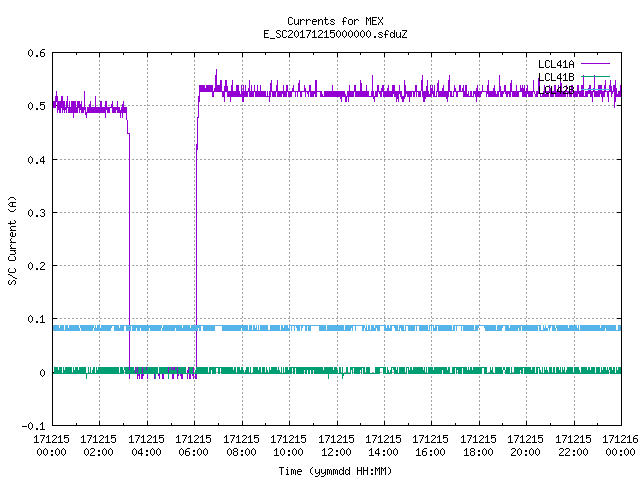Click the 0.3 y-axis tick value
Screen dimensions: 640x480
tap(36, 213)
